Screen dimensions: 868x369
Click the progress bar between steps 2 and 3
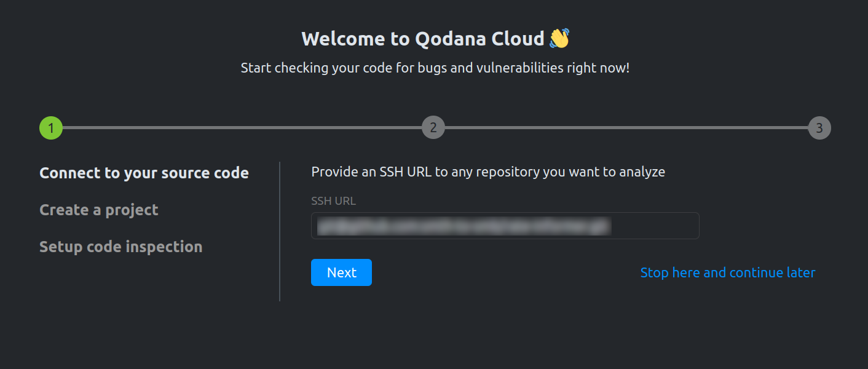pos(627,127)
